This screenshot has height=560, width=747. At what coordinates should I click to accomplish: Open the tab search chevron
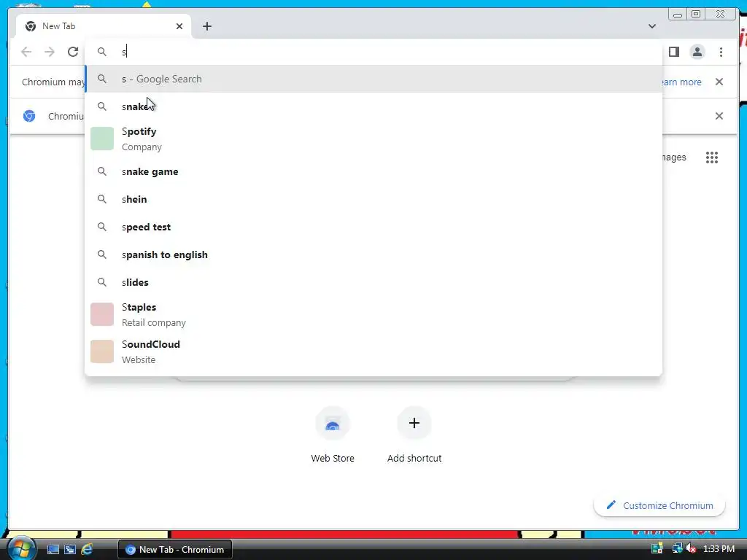651,26
